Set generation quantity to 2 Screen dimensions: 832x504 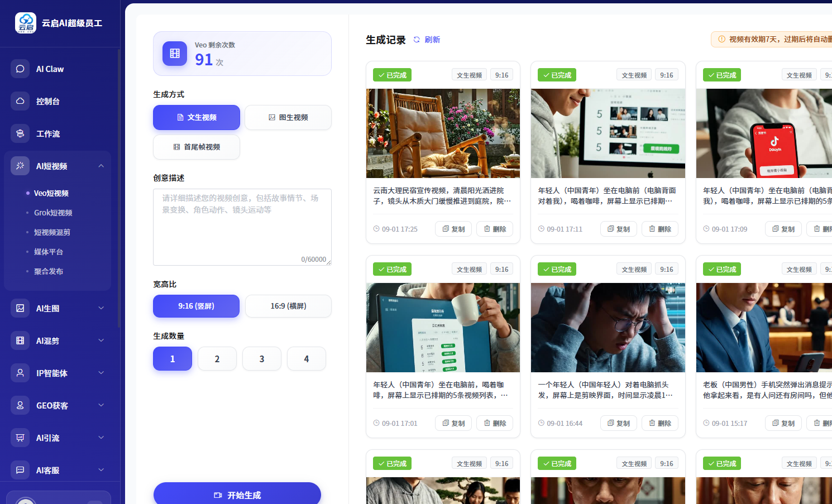tap(217, 358)
